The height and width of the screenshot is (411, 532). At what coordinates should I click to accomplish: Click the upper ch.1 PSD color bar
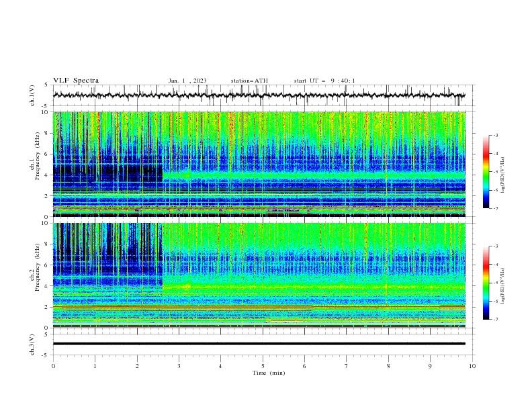pos(486,171)
